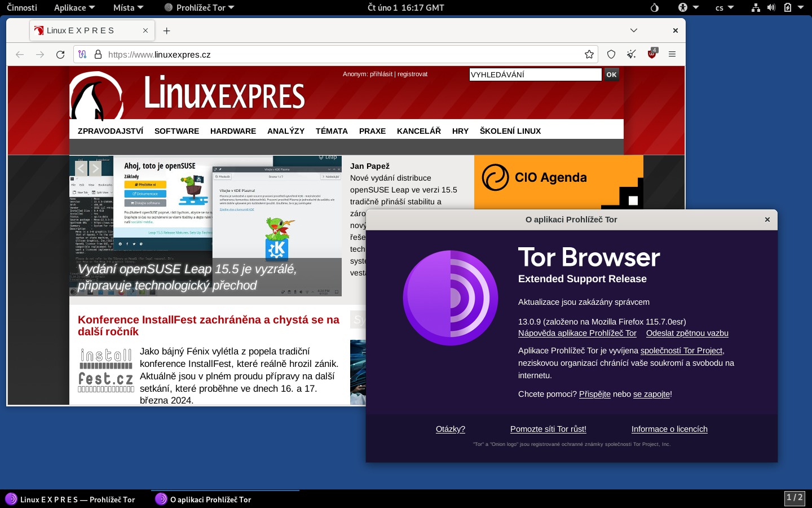
Task: Open the Místa menu
Action: 129,8
